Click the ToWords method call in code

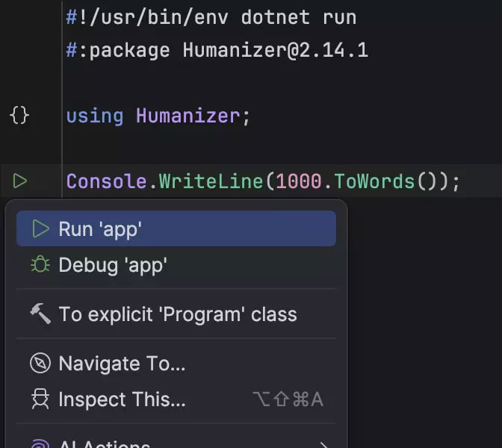(374, 181)
